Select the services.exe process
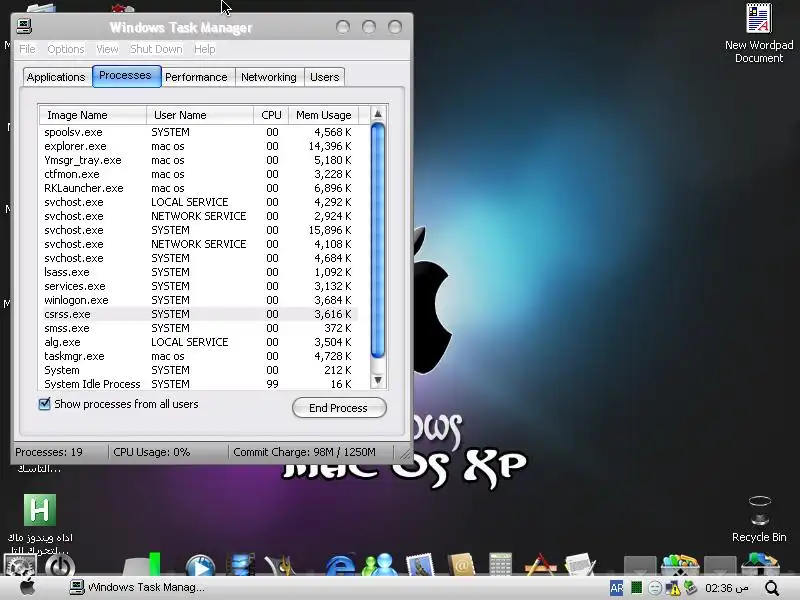Image resolution: width=800 pixels, height=600 pixels. (x=199, y=286)
